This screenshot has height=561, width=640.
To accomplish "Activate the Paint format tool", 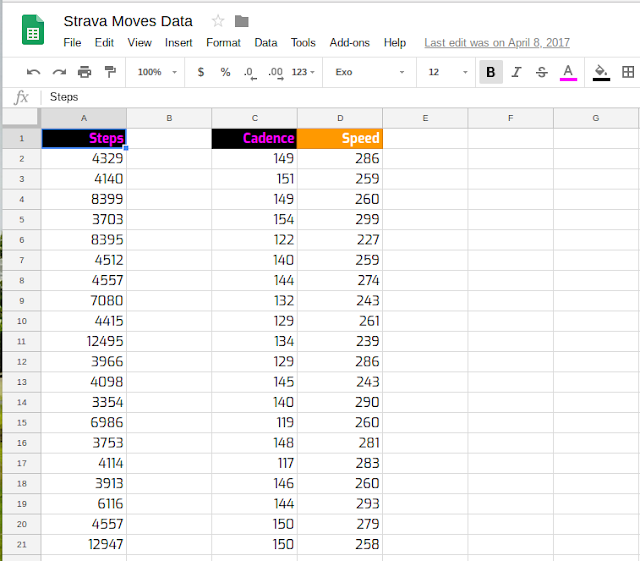I will click(110, 72).
